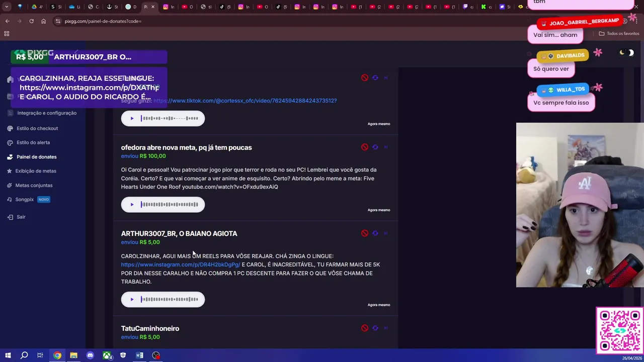Viewport: 644px width, 362px height.
Task: Open Discord from the taskbar
Action: coord(90,355)
